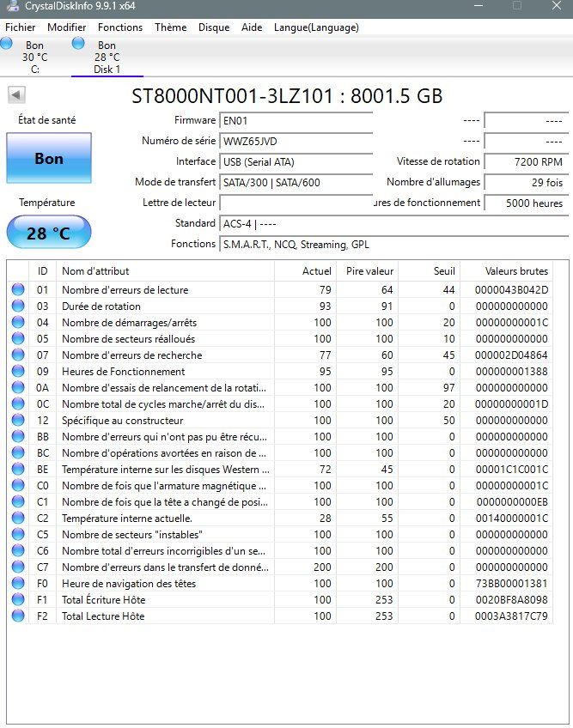This screenshot has height=728, width=573.
Task: Click the Standard field ACS-4
Action: (x=394, y=224)
